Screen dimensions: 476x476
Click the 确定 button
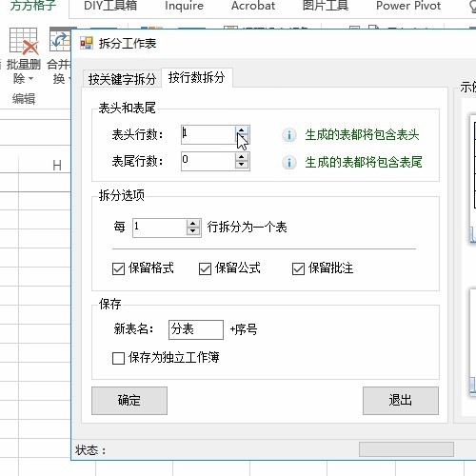[129, 401]
